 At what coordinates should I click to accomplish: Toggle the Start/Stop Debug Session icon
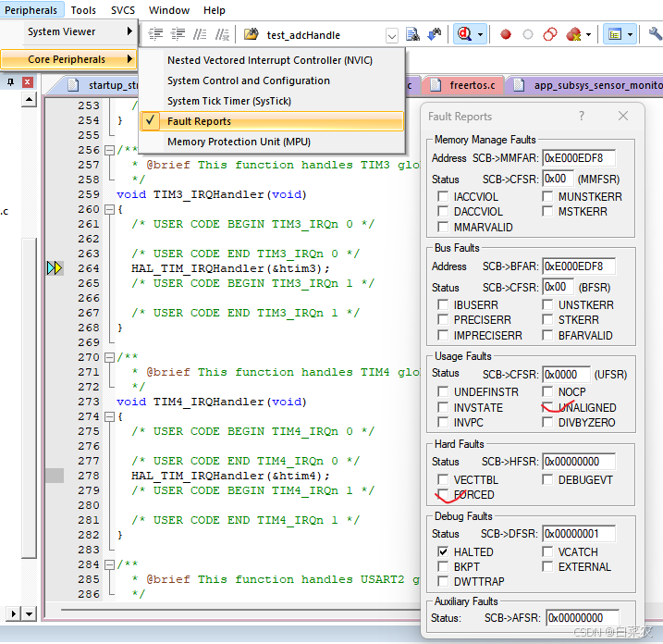[x=465, y=34]
